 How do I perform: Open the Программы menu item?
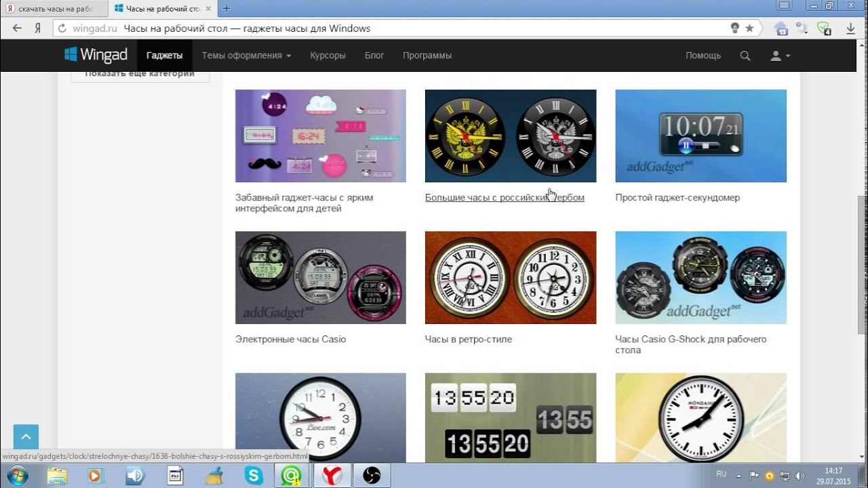(x=427, y=56)
